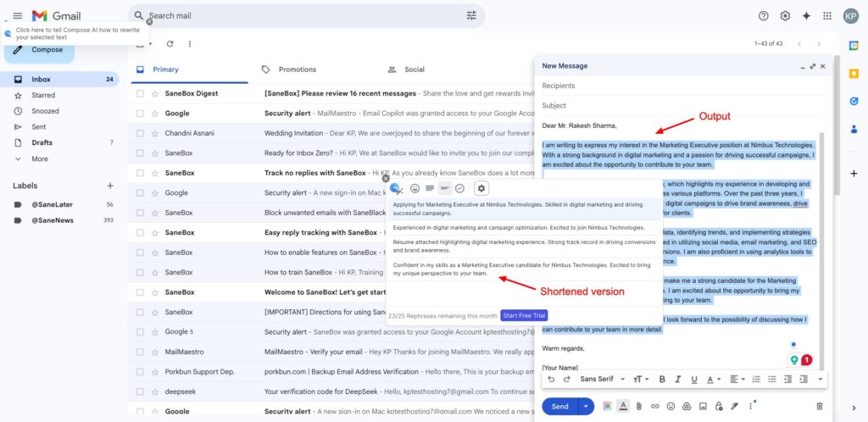Tick checkbox for deepseek email
The image size is (868, 422).
140,391
